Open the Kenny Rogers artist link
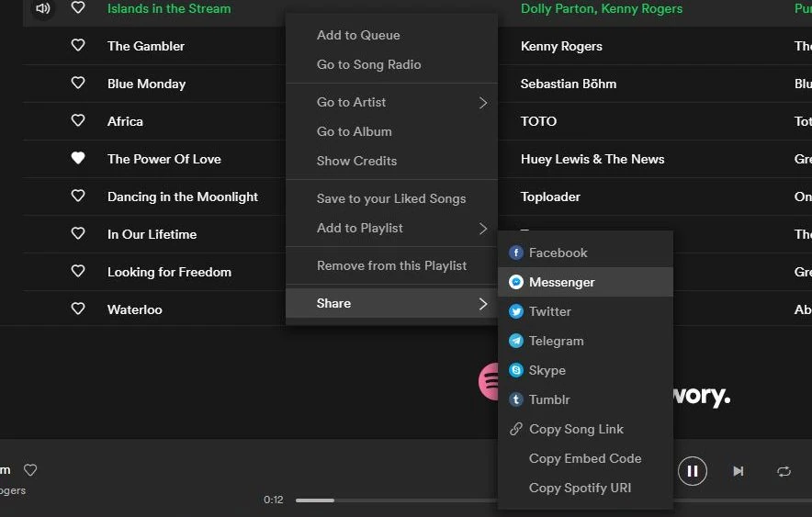 click(x=561, y=46)
